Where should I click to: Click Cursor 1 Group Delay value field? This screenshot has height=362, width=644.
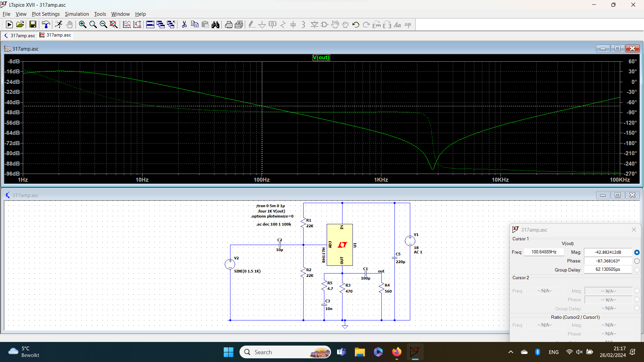coord(608,269)
